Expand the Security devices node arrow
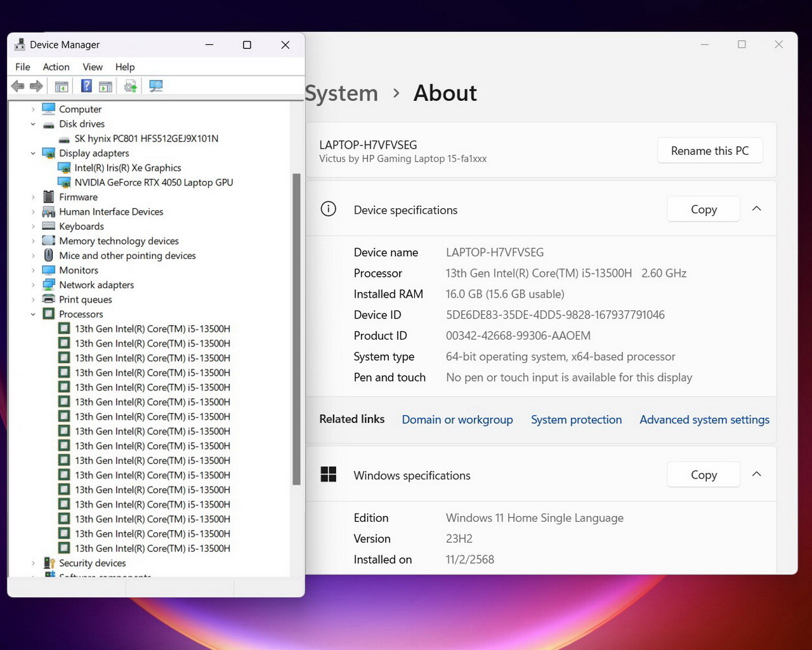This screenshot has width=812, height=650. click(x=33, y=563)
